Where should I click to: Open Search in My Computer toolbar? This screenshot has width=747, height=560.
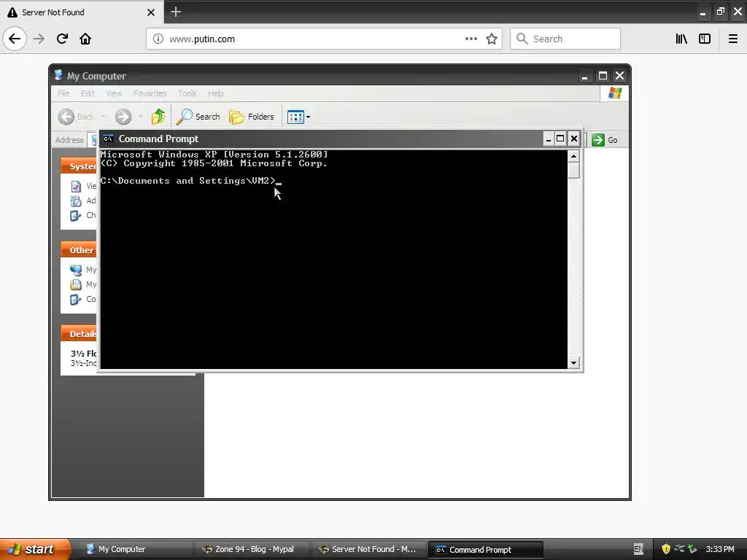tap(198, 117)
